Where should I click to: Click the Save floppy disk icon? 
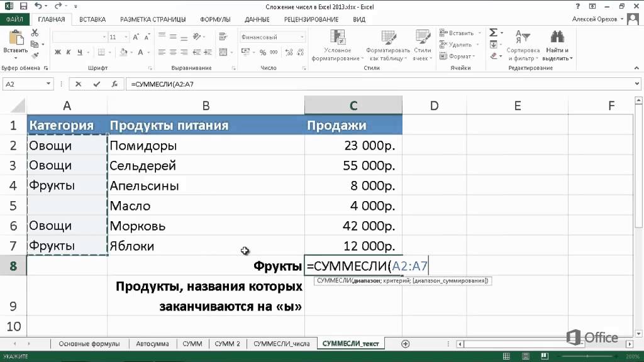click(x=23, y=6)
